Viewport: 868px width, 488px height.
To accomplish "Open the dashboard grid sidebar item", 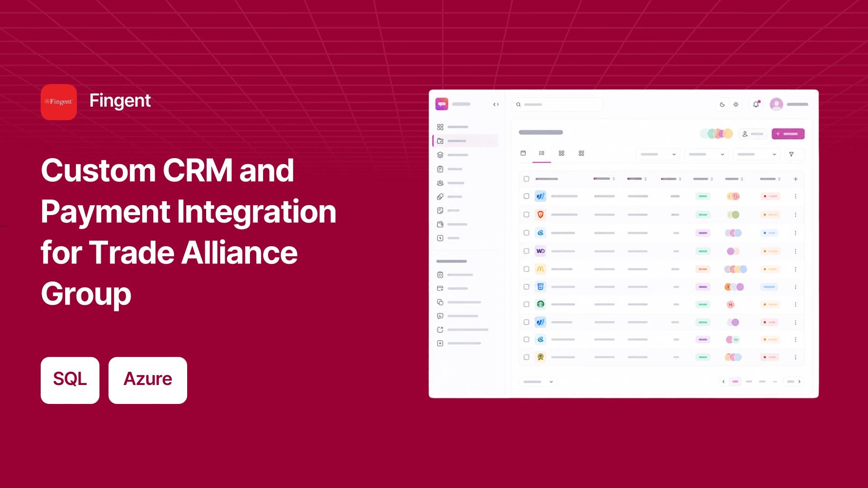I will click(x=453, y=127).
